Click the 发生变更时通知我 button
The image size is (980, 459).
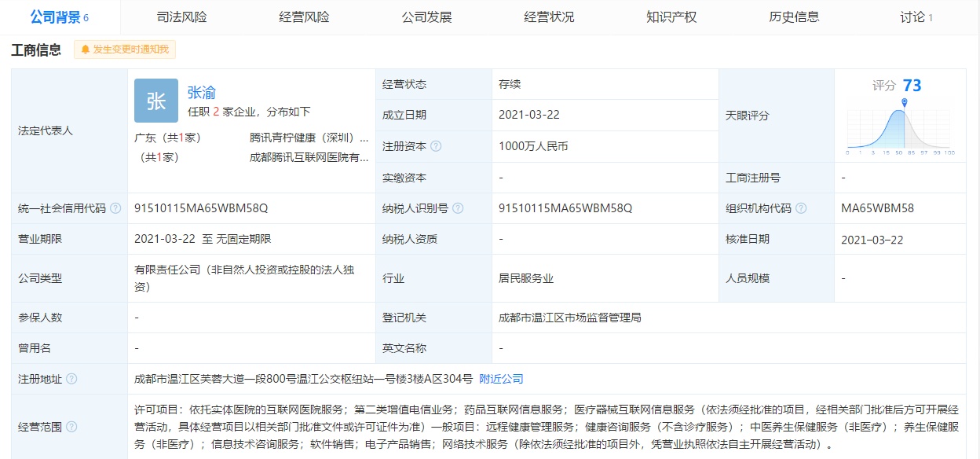point(125,50)
